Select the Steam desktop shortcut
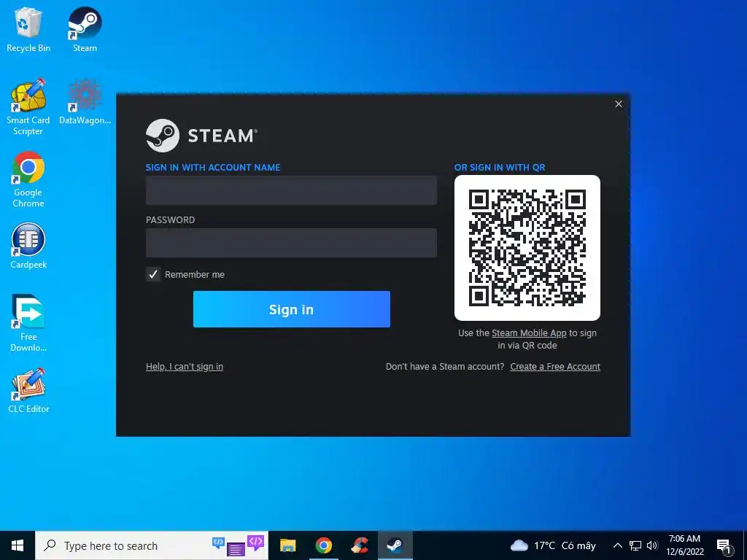 pyautogui.click(x=85, y=29)
